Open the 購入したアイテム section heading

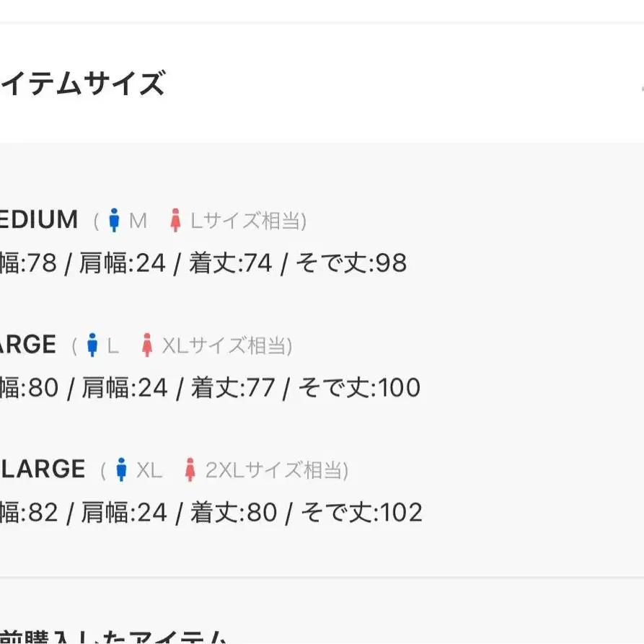113,637
